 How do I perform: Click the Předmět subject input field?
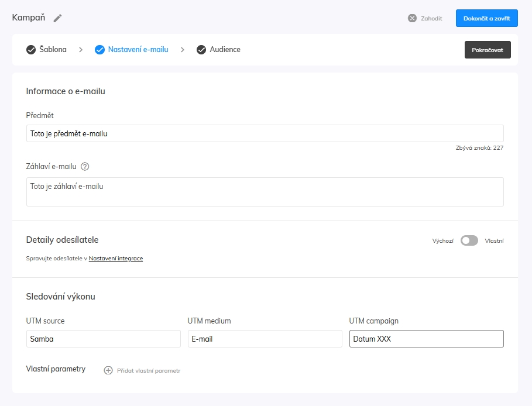point(265,133)
